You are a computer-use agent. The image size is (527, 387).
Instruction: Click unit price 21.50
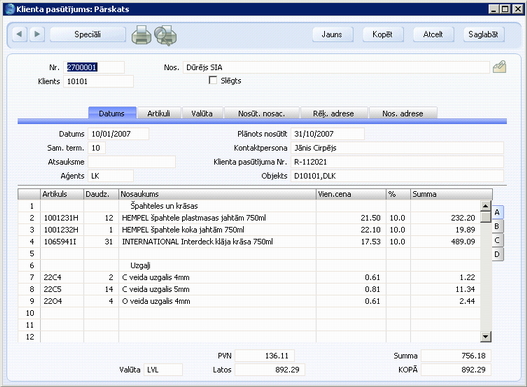370,218
